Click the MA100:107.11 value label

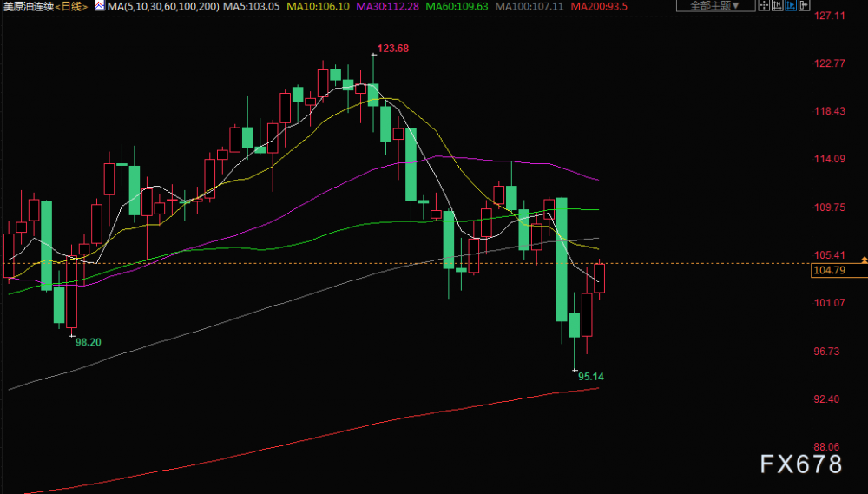529,6
